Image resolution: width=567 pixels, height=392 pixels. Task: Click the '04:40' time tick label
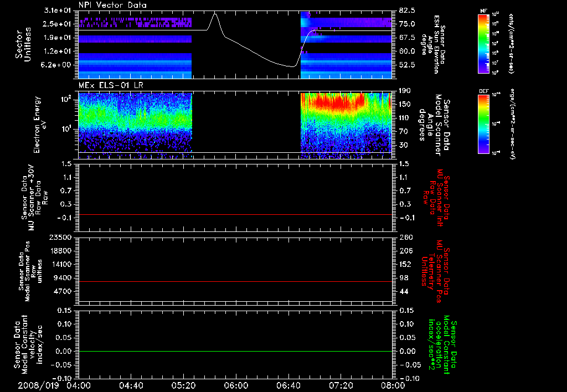pyautogui.click(x=131, y=385)
